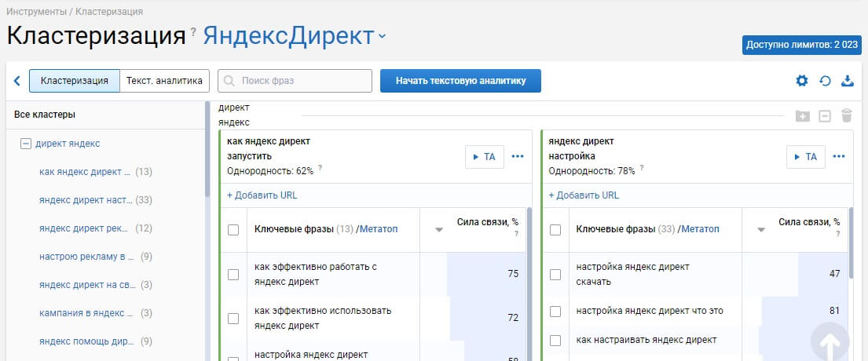Collapse the 'директ яндекс' tree group
The image size is (868, 361).
pos(25,144)
